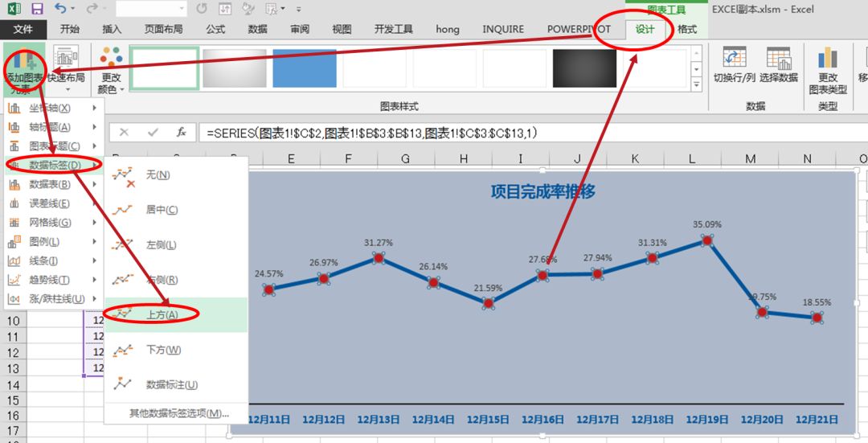The width and height of the screenshot is (868, 443).
Task: Switch to the Insert tab
Action: coord(113,30)
